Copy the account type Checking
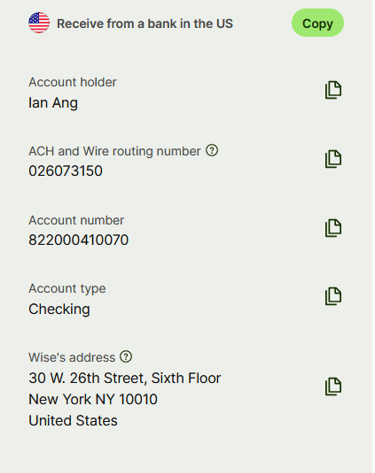The image size is (375, 473). 333,296
